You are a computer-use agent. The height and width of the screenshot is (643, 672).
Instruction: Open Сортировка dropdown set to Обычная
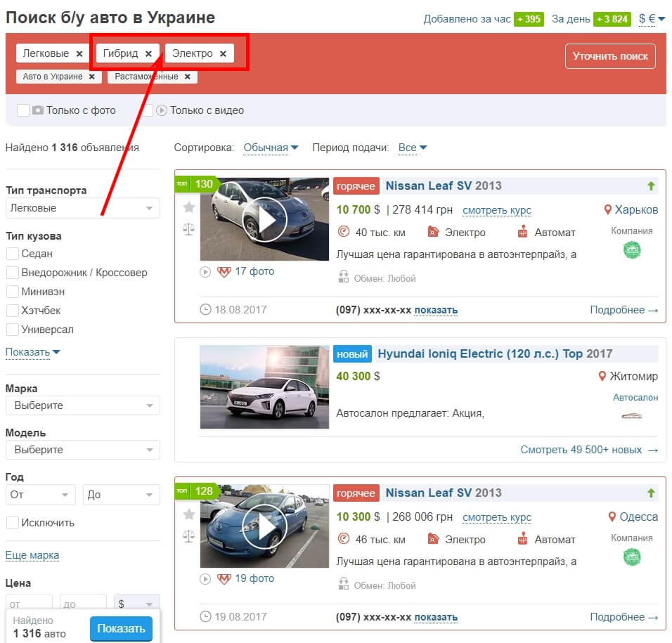point(271,148)
